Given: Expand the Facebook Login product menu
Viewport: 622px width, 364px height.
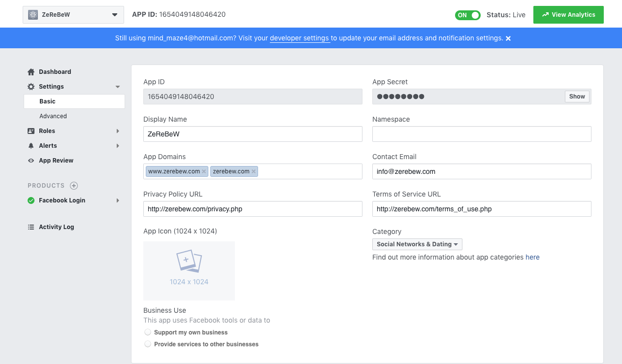Looking at the screenshot, I should [118, 200].
